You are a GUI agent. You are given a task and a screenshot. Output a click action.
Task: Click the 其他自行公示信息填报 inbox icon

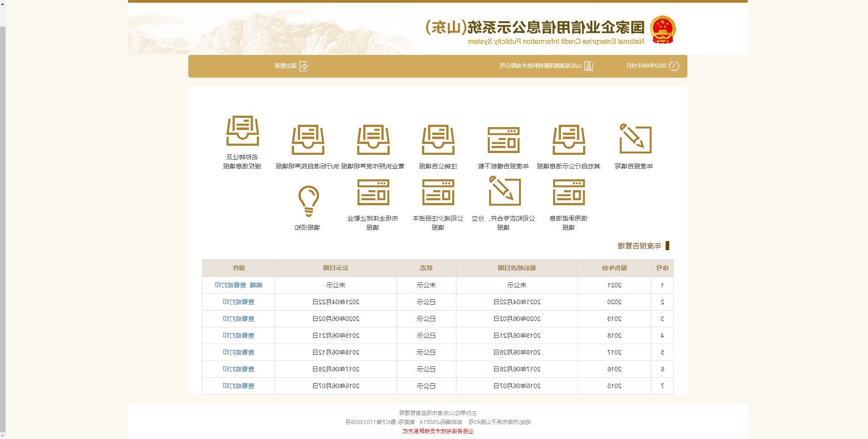coord(569,140)
